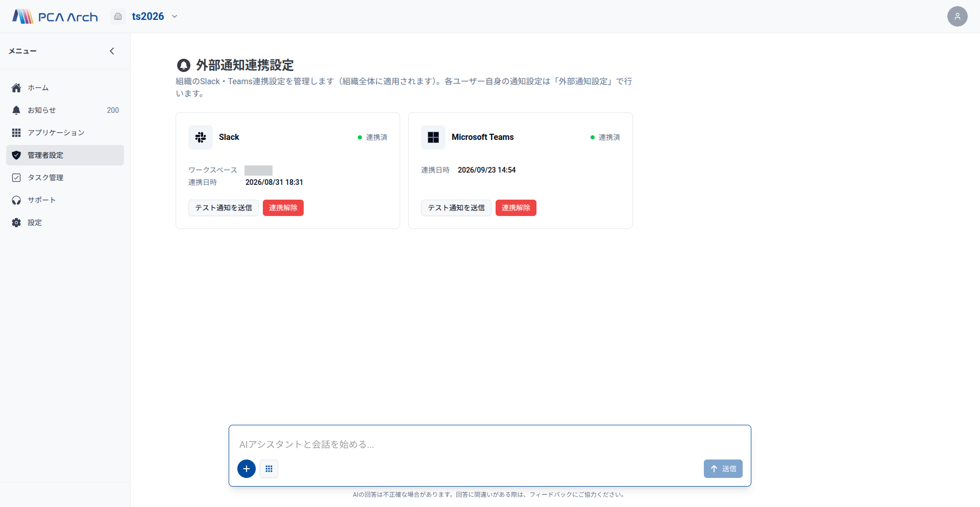This screenshot has height=507, width=980.
Task: Click the 外部通知連携設定 page heading
Action: (x=245, y=65)
